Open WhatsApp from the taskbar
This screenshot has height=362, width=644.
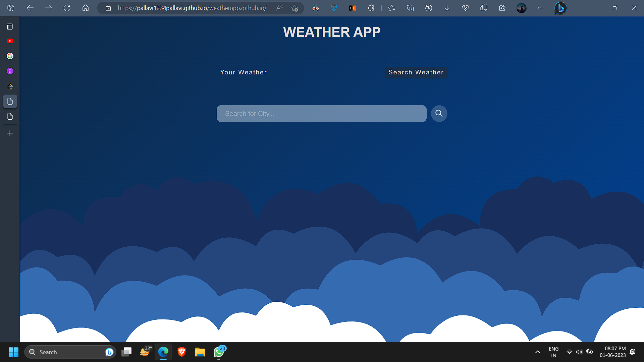[219, 352]
